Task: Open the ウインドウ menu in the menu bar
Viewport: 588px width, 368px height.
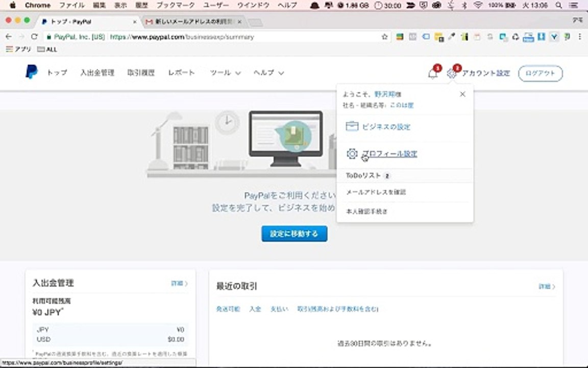Action: tap(254, 5)
